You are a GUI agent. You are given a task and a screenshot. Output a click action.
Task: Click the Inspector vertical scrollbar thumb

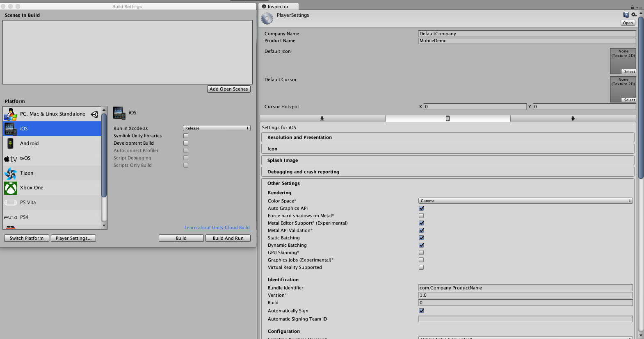pos(641,98)
